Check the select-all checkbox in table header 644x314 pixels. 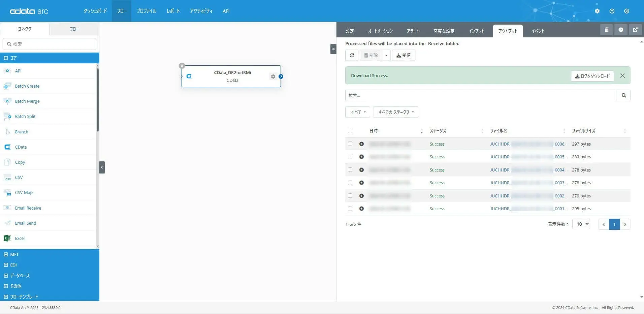point(350,131)
